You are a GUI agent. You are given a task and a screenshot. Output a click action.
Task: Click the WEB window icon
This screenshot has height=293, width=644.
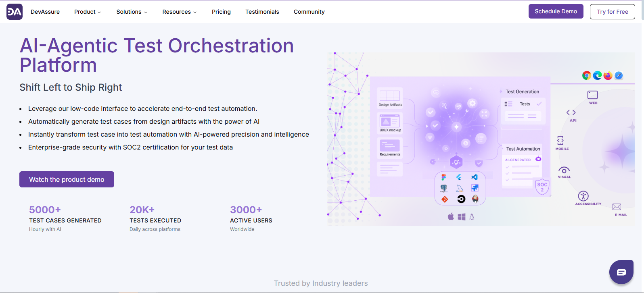coord(593,95)
